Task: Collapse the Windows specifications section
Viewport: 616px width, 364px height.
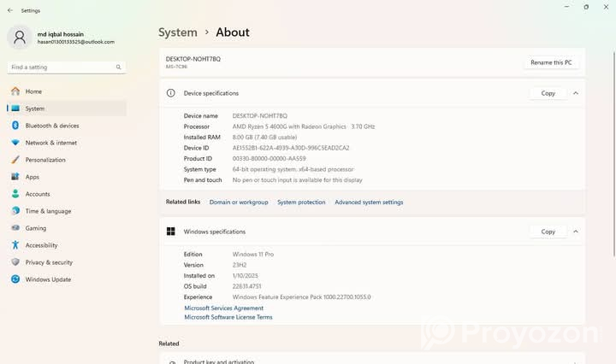Action: (576, 232)
